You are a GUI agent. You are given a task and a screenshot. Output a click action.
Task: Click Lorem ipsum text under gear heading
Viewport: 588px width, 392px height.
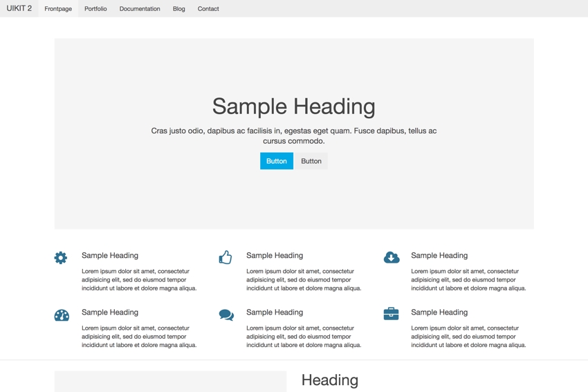pos(139,279)
